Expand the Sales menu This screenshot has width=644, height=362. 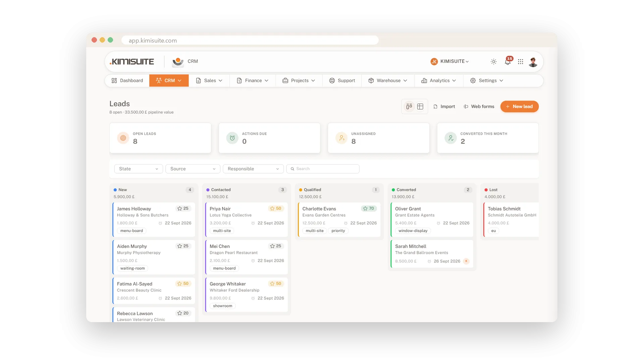click(x=209, y=80)
